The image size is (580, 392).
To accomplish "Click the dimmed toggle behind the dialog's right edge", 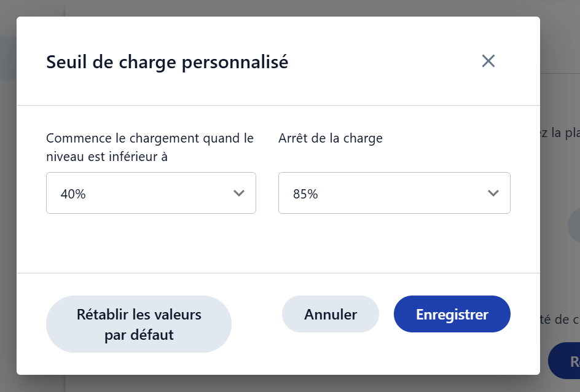I will coord(573,225).
